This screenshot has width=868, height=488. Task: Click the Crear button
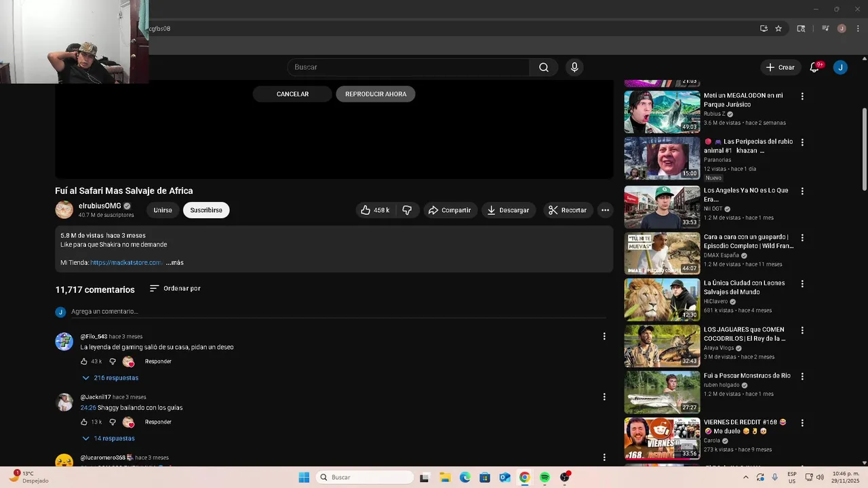[x=780, y=67]
